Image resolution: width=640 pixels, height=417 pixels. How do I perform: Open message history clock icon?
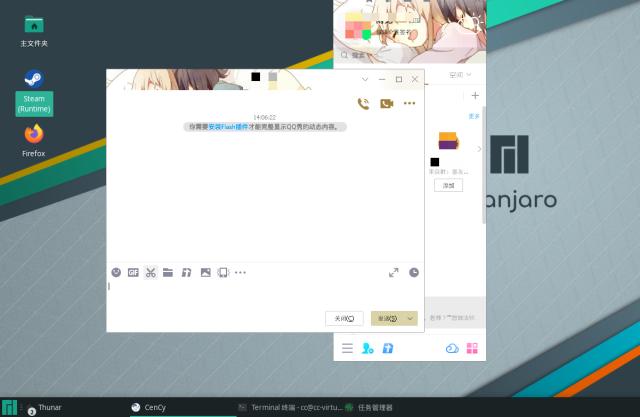click(414, 272)
